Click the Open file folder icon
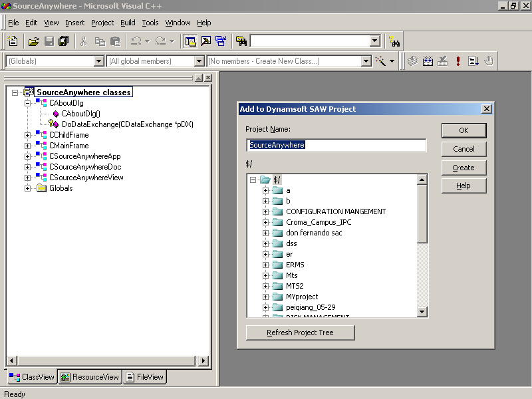Image resolution: width=532 pixels, height=399 pixels. coord(33,41)
